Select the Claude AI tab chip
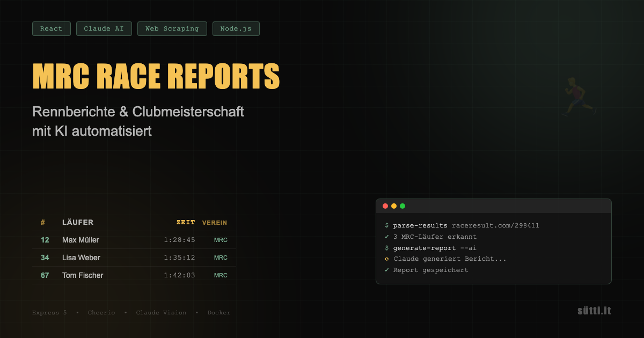644x338 pixels. pos(104,28)
